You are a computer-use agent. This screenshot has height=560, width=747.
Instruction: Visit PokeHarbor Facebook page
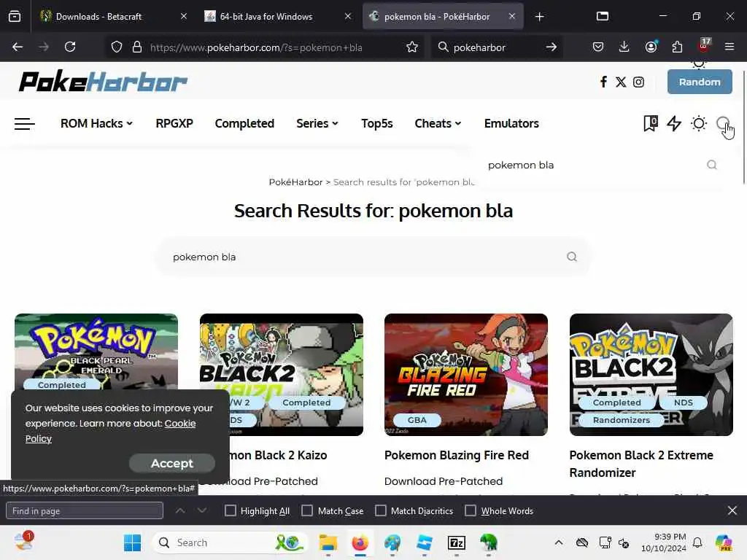pyautogui.click(x=603, y=82)
